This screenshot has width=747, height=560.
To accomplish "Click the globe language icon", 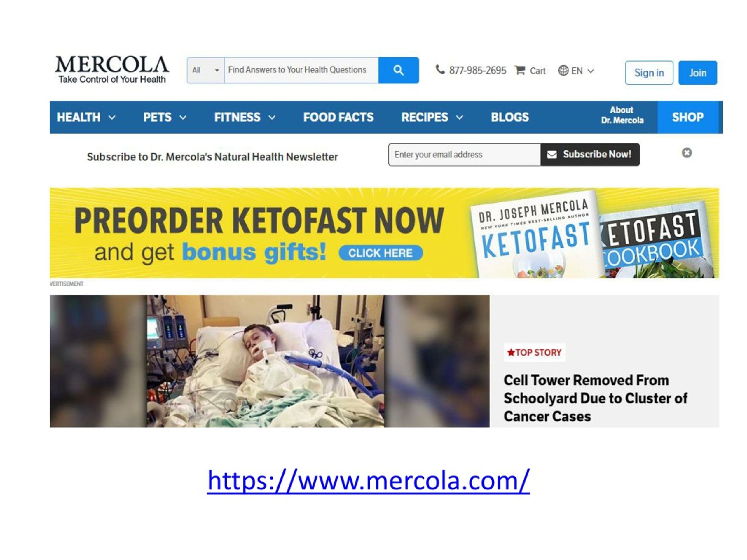I will pos(563,71).
